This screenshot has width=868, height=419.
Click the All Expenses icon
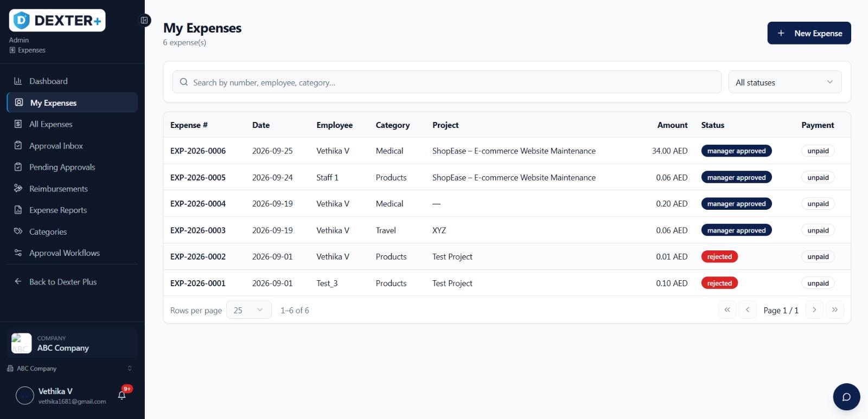18,124
